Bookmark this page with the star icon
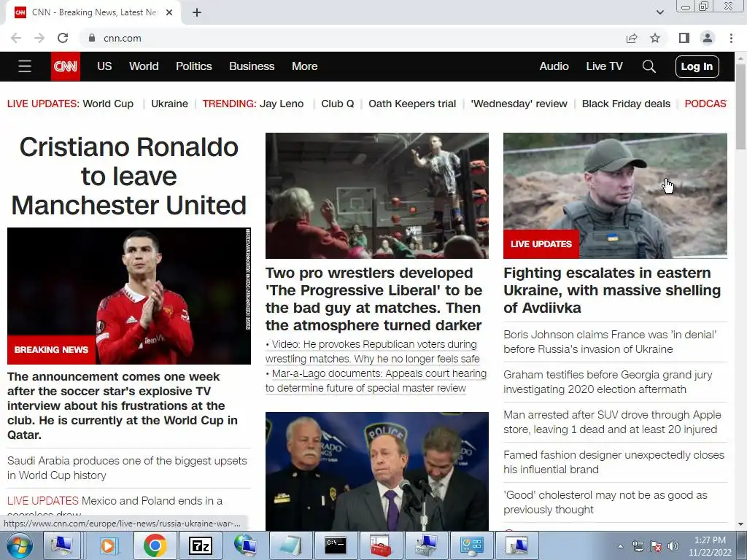 pos(655,38)
